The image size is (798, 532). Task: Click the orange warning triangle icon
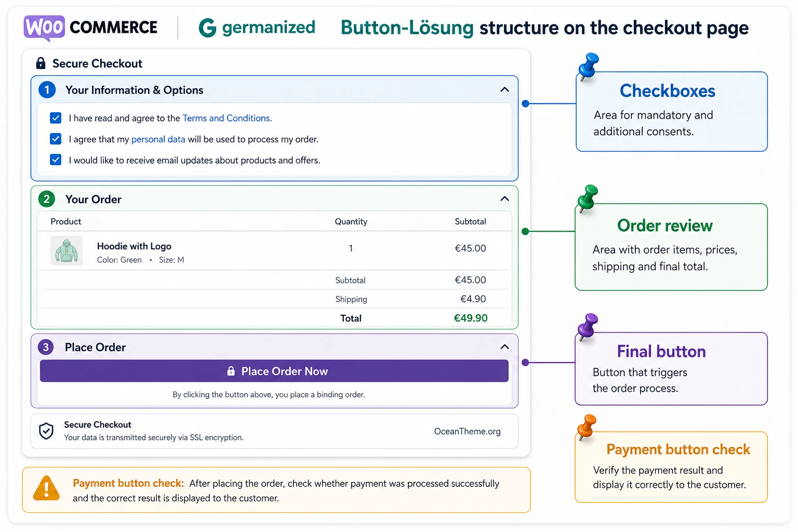coord(47,488)
